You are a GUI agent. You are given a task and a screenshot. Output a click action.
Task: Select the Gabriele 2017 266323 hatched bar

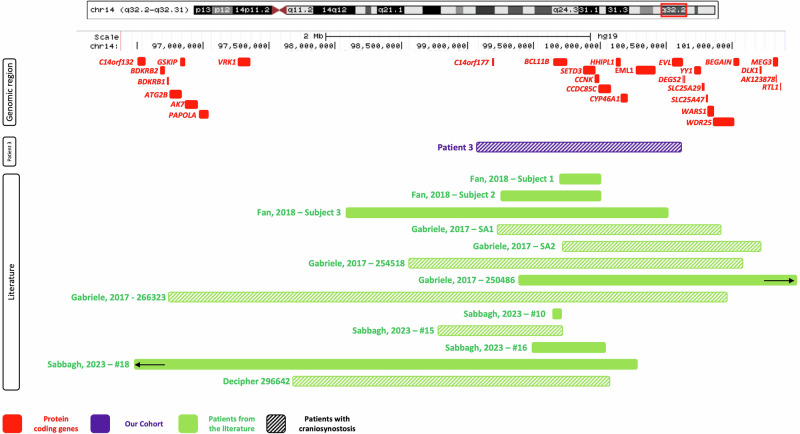click(447, 297)
